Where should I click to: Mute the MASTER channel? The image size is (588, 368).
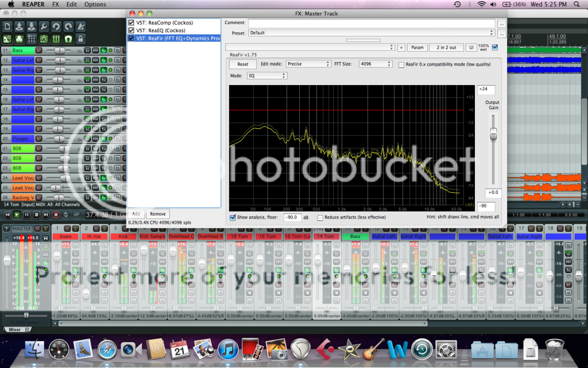[37, 228]
